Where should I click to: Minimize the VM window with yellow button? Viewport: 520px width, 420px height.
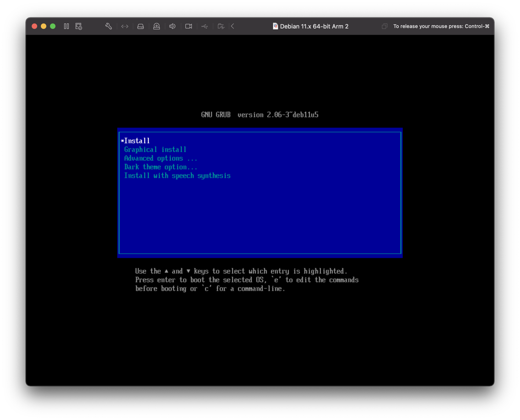43,26
